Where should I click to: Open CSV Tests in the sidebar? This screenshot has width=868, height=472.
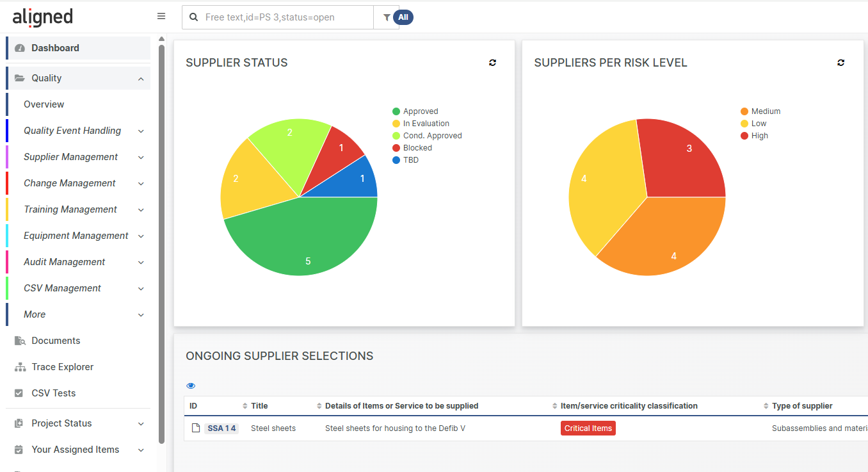pos(53,393)
